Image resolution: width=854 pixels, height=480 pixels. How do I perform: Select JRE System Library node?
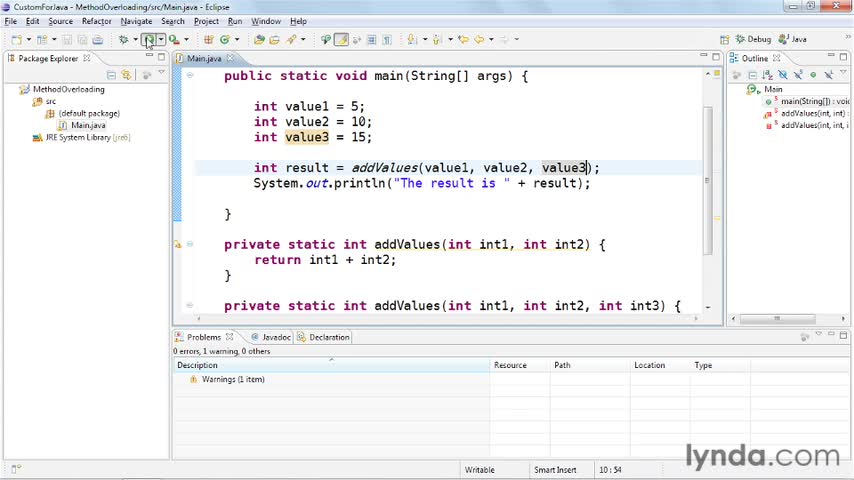tap(81, 138)
